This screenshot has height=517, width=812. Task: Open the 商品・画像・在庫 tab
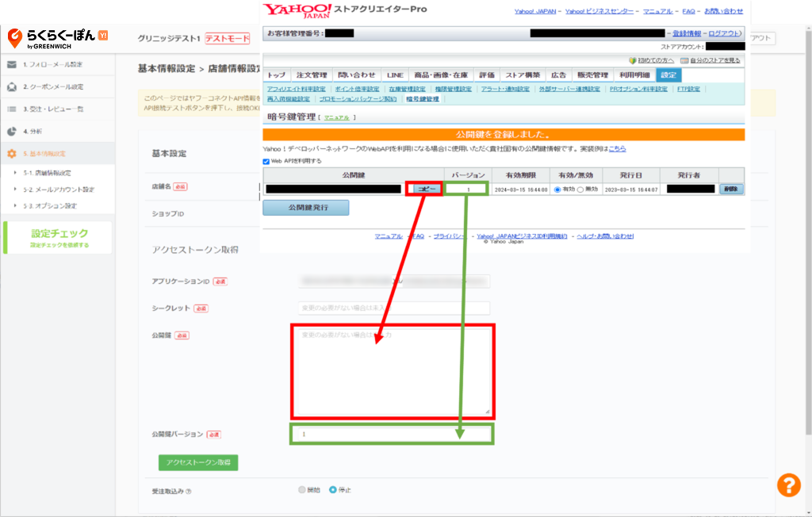[x=441, y=75]
